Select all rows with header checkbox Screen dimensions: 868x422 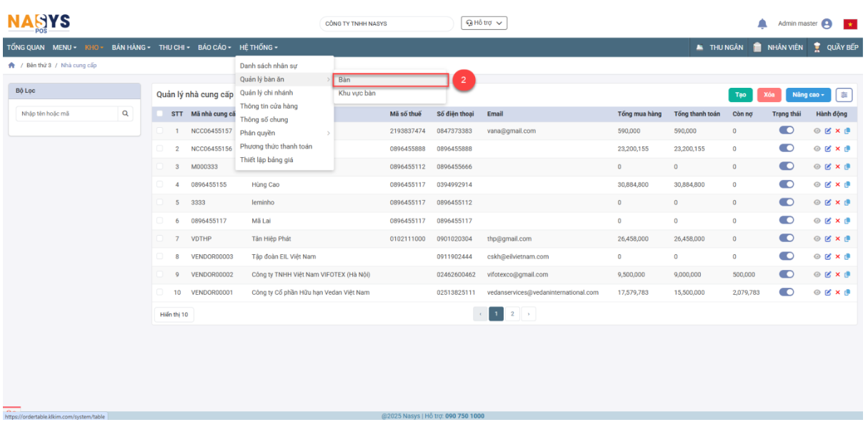tap(160, 114)
